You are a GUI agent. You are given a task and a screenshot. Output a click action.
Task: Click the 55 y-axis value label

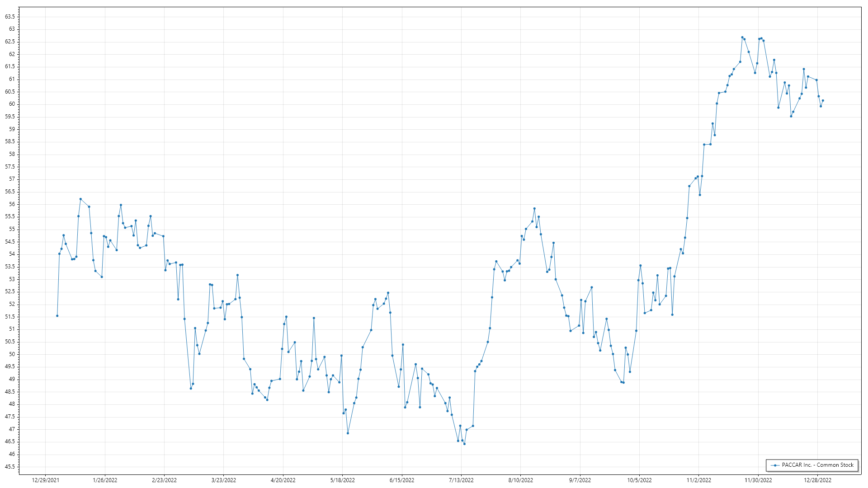click(12, 229)
